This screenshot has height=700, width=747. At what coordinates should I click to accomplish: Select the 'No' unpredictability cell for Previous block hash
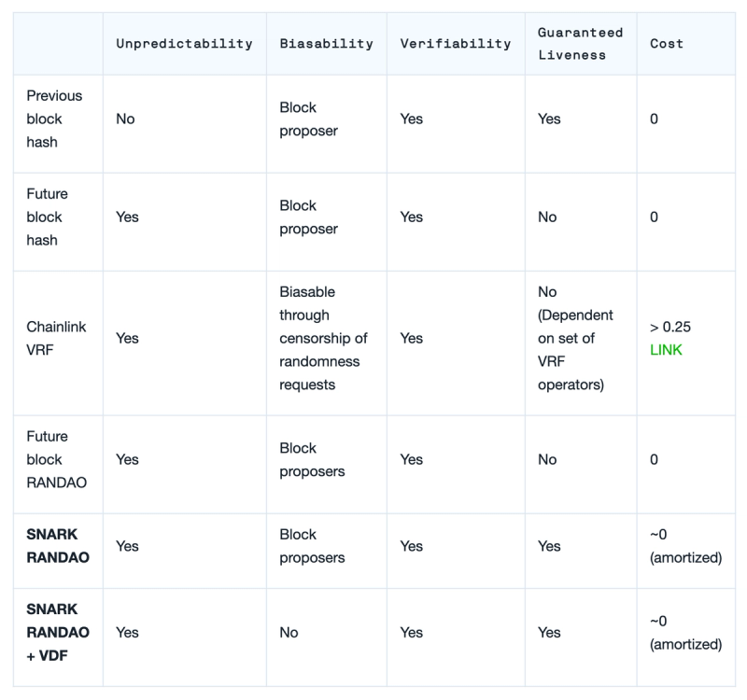click(x=125, y=119)
